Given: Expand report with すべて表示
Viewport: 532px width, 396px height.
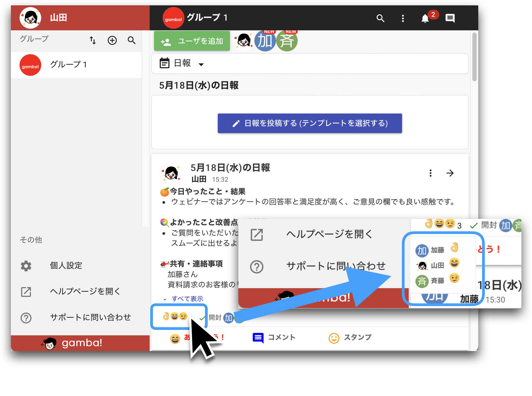Looking at the screenshot, I should pos(184,298).
